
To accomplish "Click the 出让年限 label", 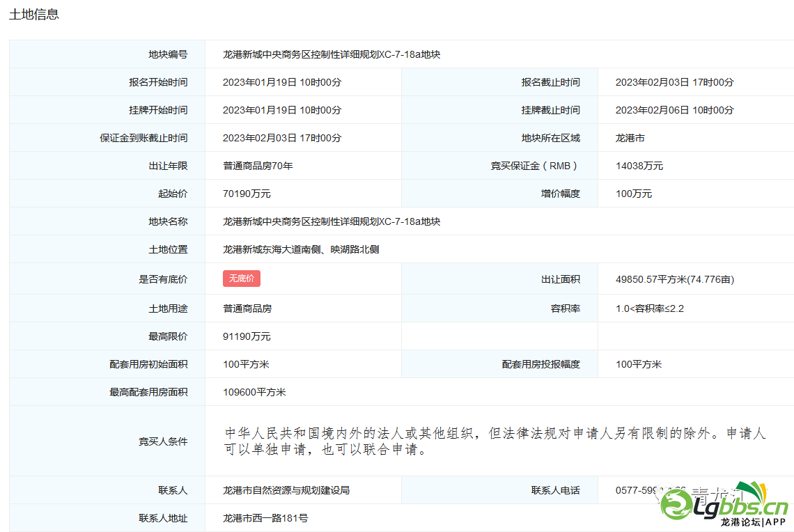I will [x=168, y=166].
